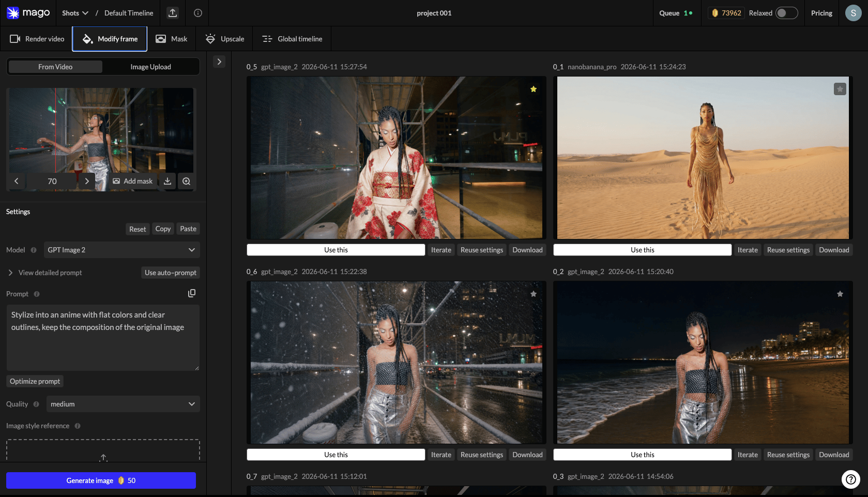The width and height of the screenshot is (868, 497).
Task: Iterate on 0_2 beach image
Action: [748, 455]
